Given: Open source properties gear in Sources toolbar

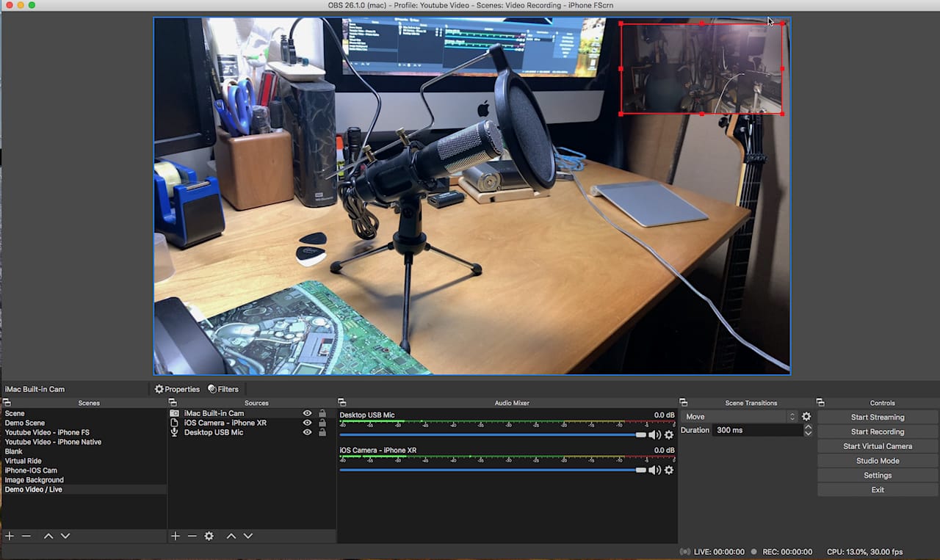Looking at the screenshot, I should (209, 537).
